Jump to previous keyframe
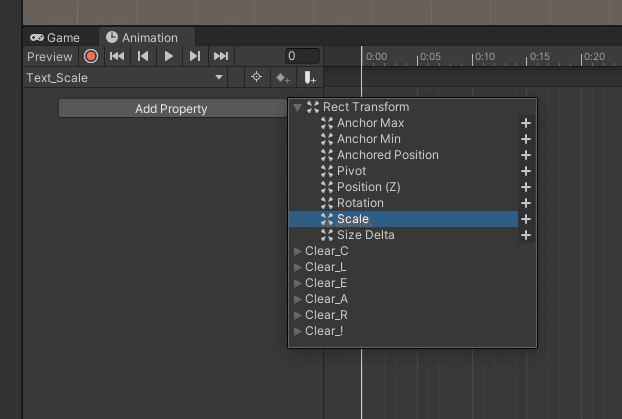Viewport: 622px width, 419px height. (143, 57)
